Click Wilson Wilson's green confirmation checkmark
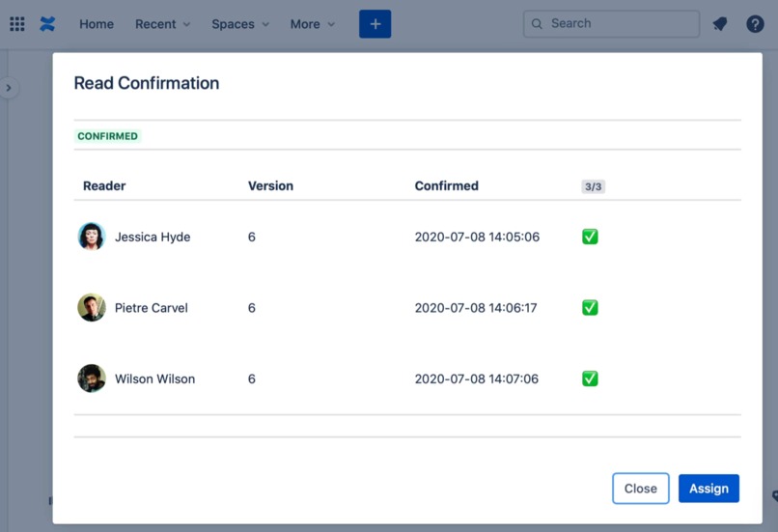Viewport: 778px width, 532px height. pyautogui.click(x=590, y=378)
